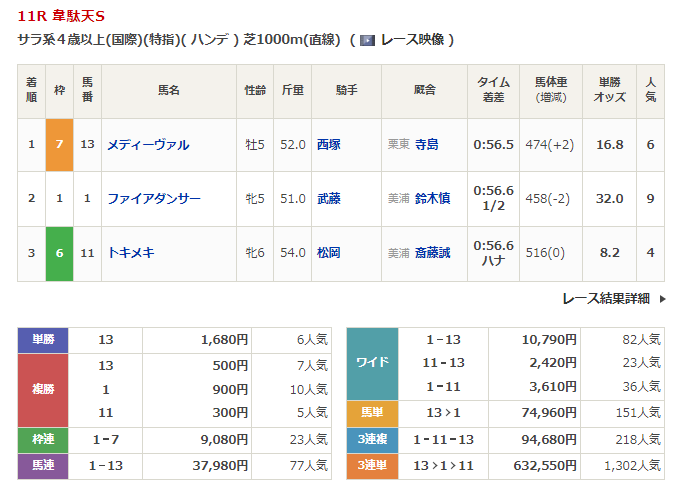Click the green frame 6 box
Screen dimensions: 677x488
(x=59, y=253)
